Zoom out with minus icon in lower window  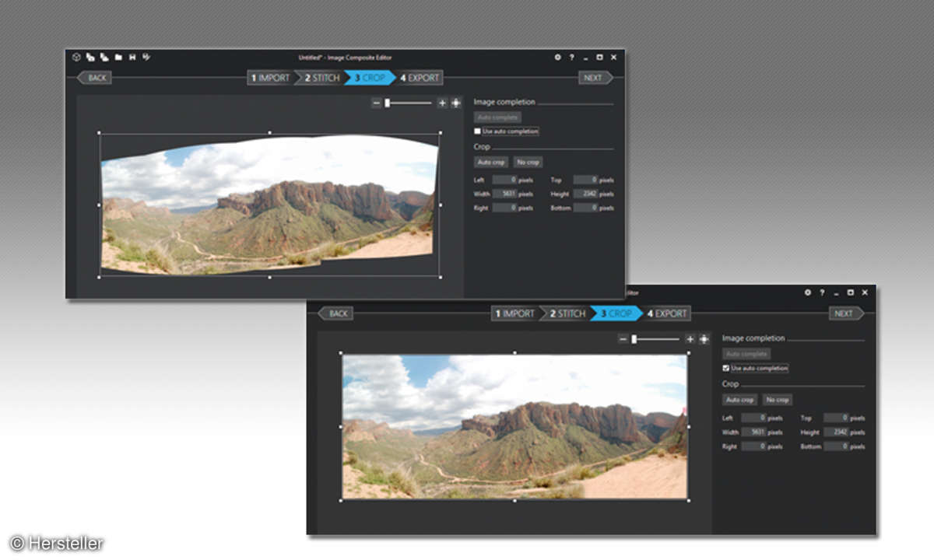pyautogui.click(x=623, y=339)
